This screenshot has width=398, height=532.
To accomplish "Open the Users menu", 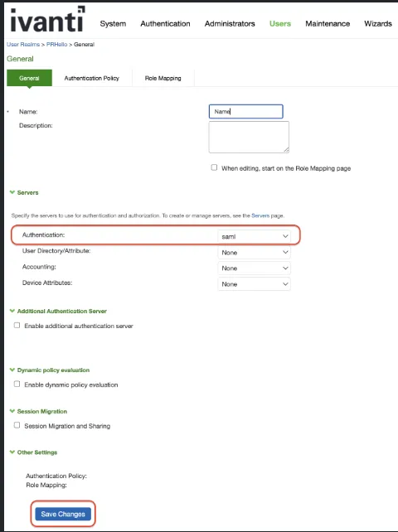I will [280, 24].
